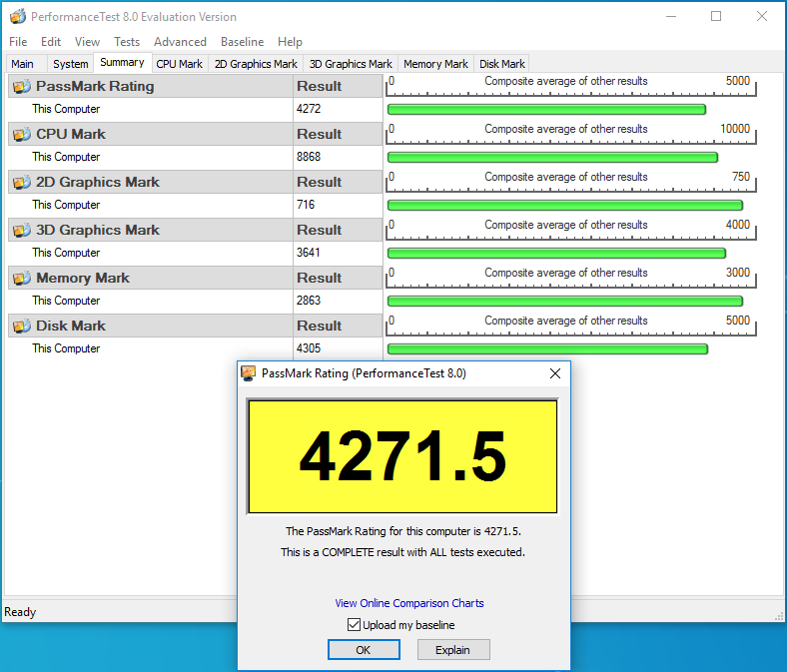Viewport: 787px width, 672px height.
Task: Open View Online Comparison Charts link
Action: 409,603
